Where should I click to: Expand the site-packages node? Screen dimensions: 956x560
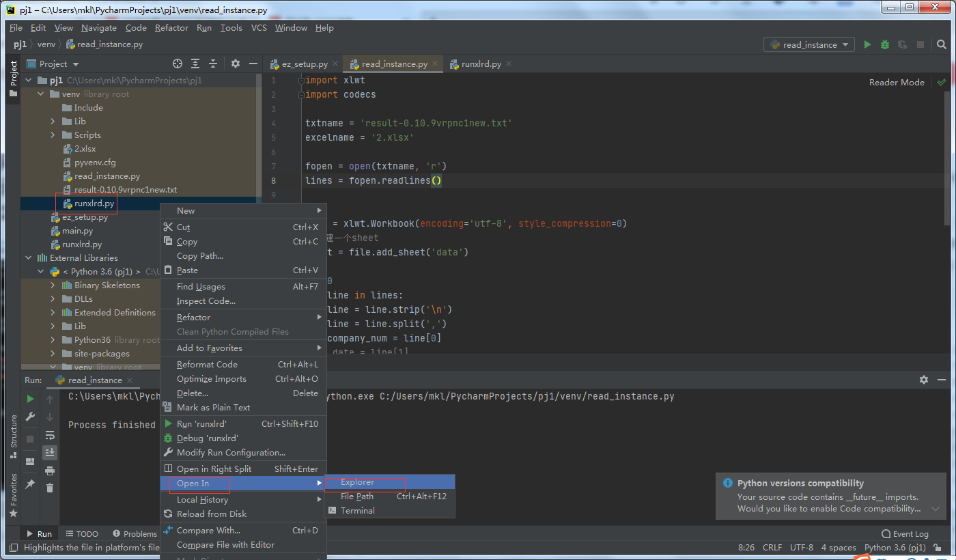tap(53, 354)
